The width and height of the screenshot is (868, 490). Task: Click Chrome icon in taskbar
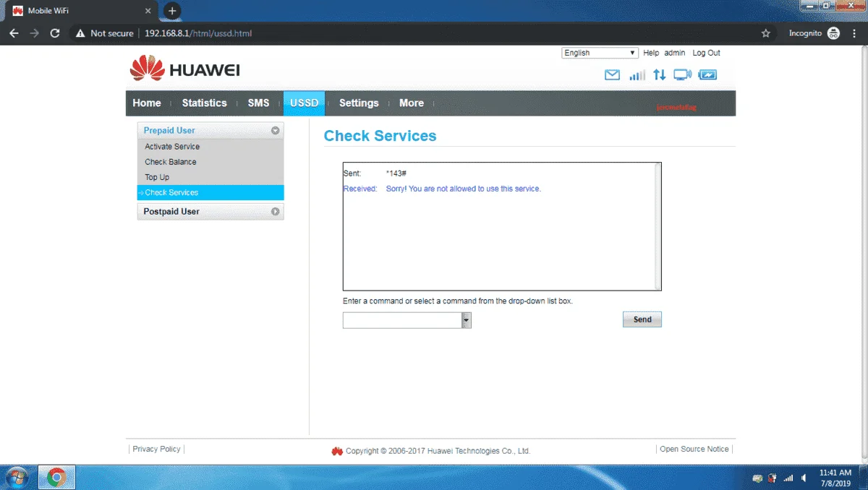click(56, 477)
